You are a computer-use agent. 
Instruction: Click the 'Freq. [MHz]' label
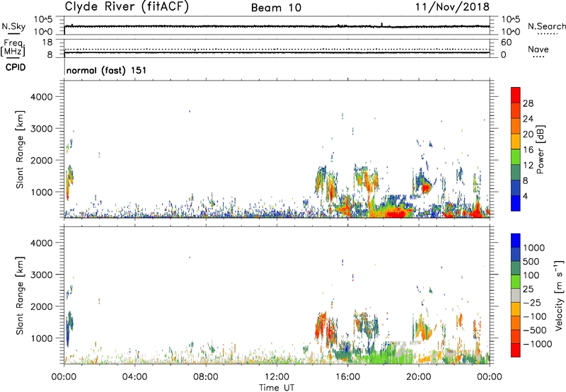[x=13, y=48]
